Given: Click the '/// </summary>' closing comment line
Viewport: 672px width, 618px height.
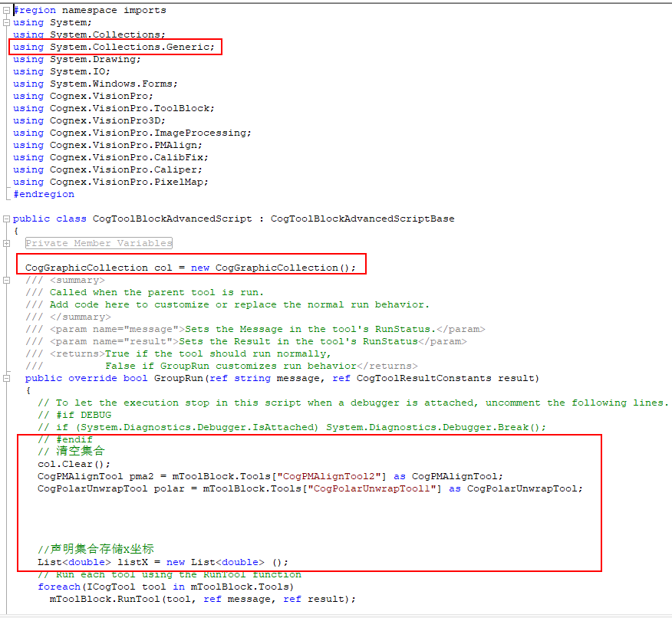Looking at the screenshot, I should [68, 317].
